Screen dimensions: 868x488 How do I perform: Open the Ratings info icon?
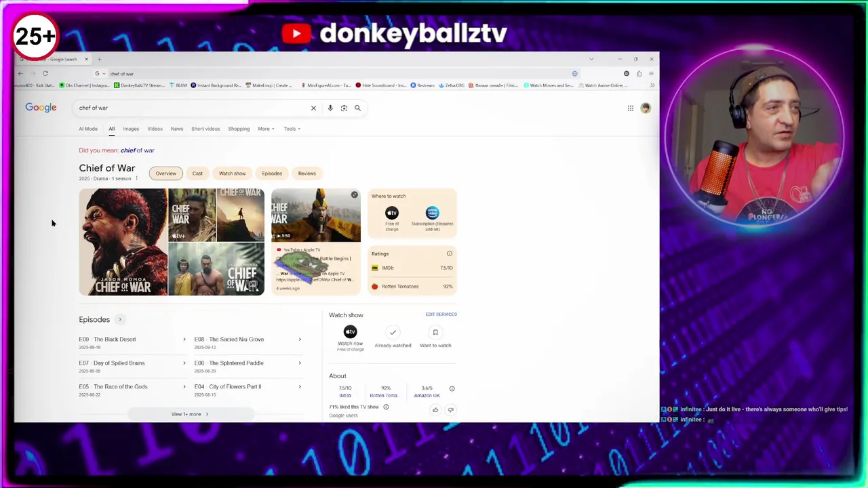pyautogui.click(x=450, y=253)
